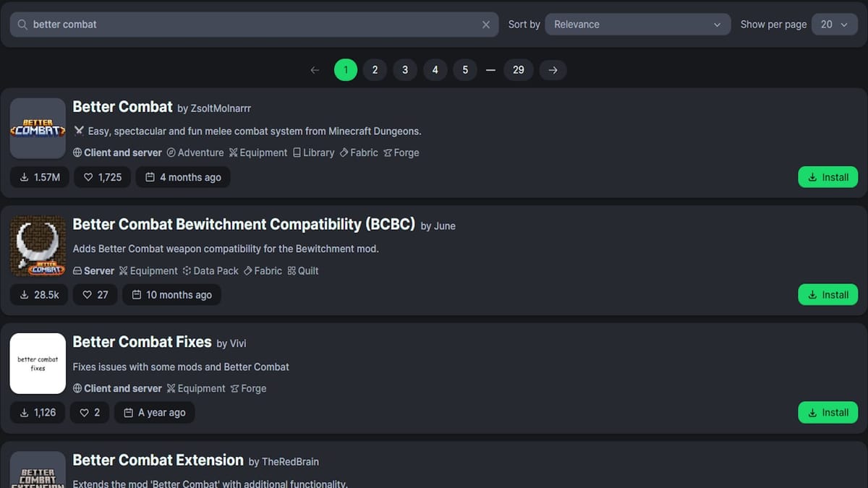Clear the search field with X icon
Screen dimensions: 868x488
pyautogui.click(x=486, y=25)
